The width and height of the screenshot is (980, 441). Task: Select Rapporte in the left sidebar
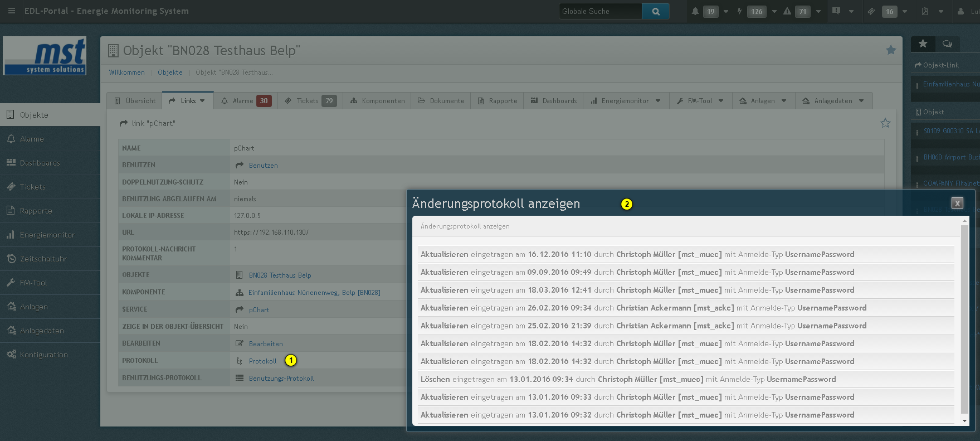pyautogui.click(x=50, y=211)
